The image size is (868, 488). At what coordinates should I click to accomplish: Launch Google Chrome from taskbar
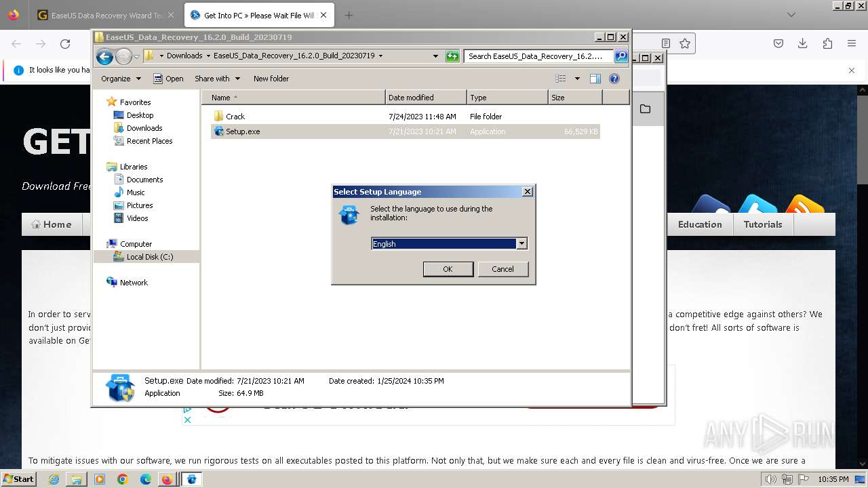tap(123, 479)
